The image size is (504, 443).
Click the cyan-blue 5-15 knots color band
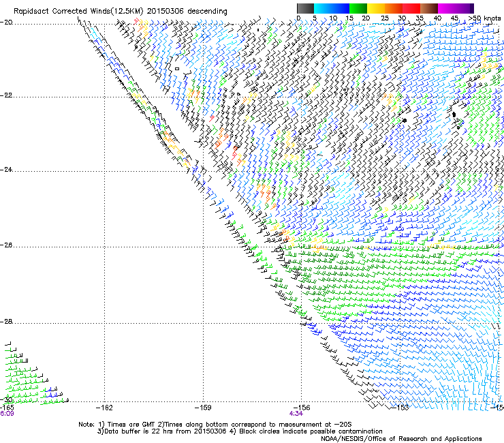(x=332, y=8)
